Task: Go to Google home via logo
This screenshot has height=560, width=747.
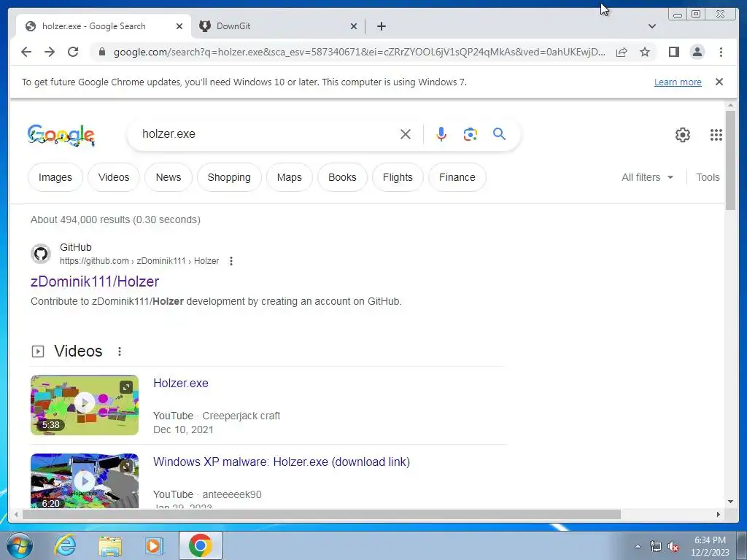Action: click(x=61, y=135)
